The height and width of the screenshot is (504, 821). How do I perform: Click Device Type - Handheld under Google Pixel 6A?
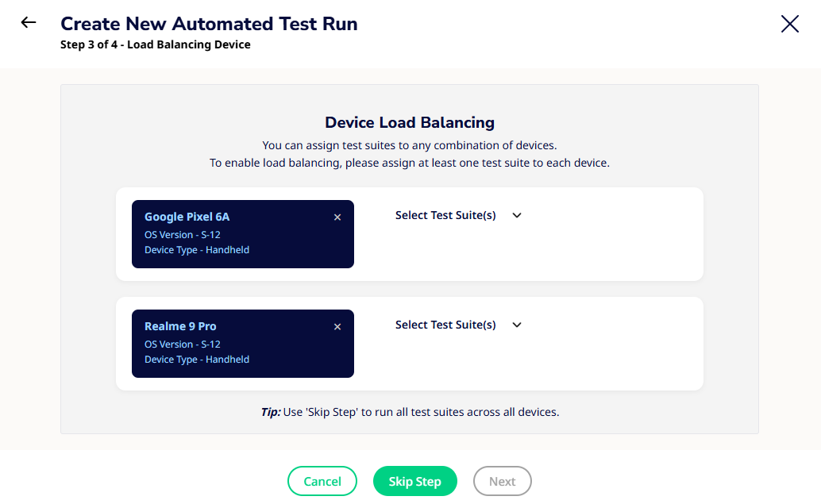point(197,250)
